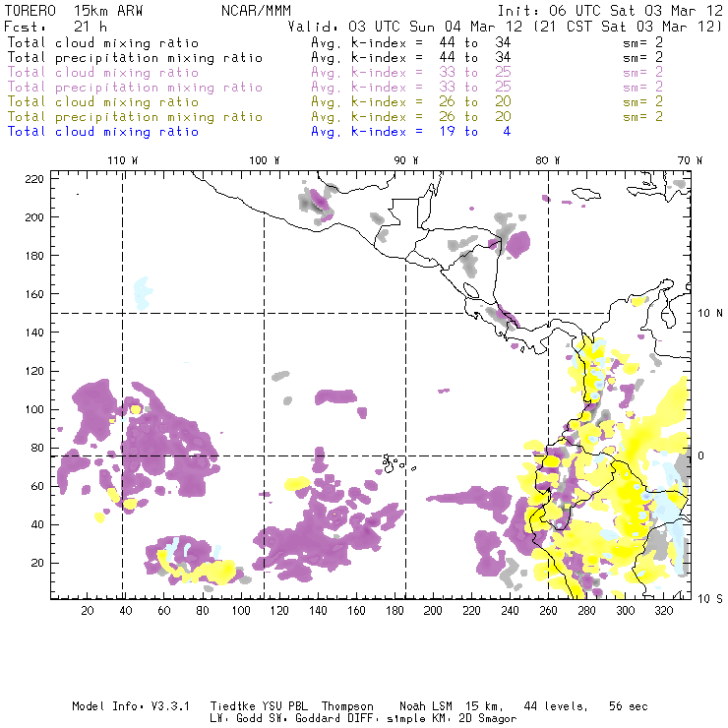Click the horizontal axis tick label "320"

pyautogui.click(x=664, y=611)
